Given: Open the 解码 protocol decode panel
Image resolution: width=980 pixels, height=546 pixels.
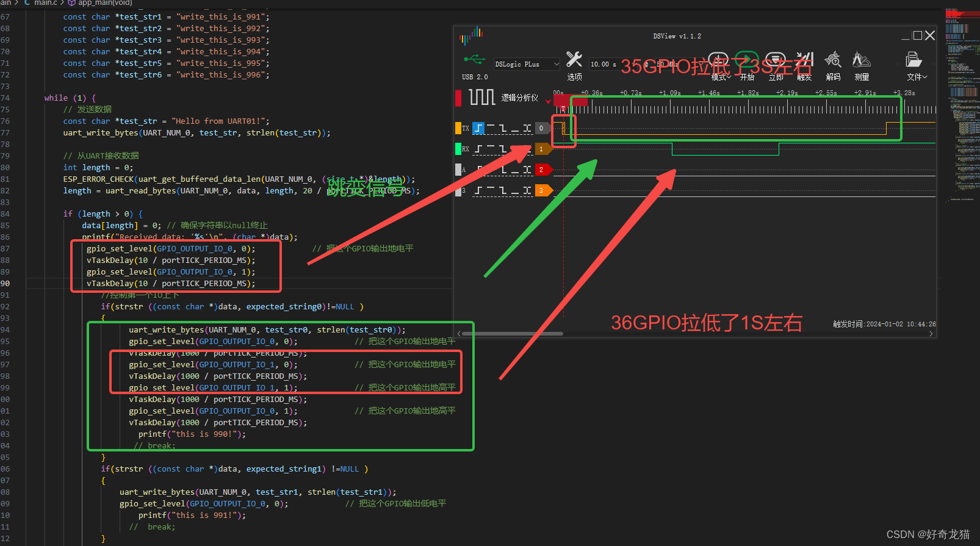Looking at the screenshot, I should point(833,66).
